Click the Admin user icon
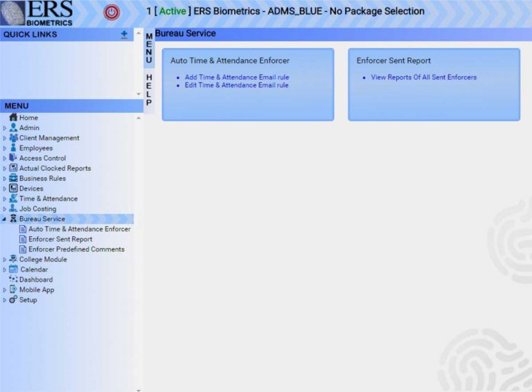Screen dimensions: 532x392 (x=13, y=127)
